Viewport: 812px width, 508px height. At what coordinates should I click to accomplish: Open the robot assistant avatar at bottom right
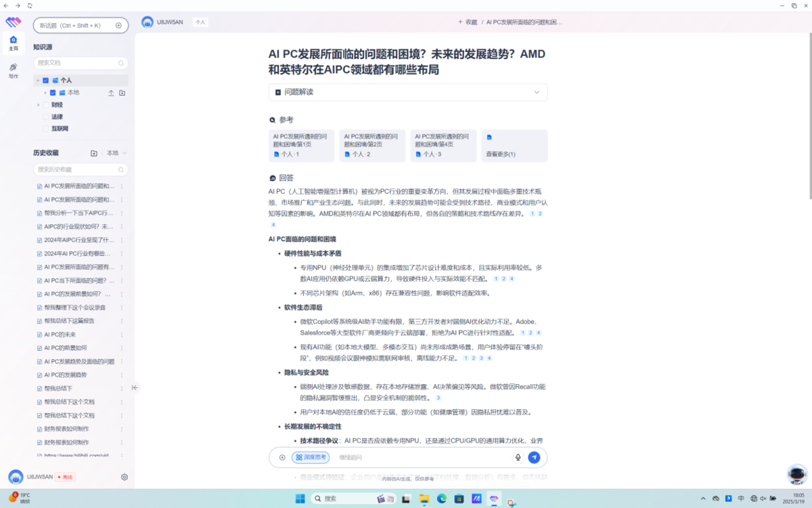point(797,474)
